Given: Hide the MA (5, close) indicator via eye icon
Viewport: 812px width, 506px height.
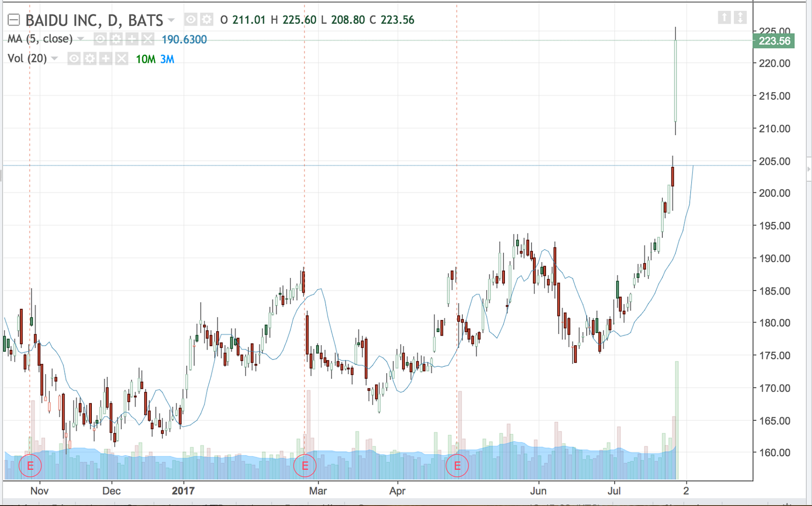Looking at the screenshot, I should coord(100,39).
